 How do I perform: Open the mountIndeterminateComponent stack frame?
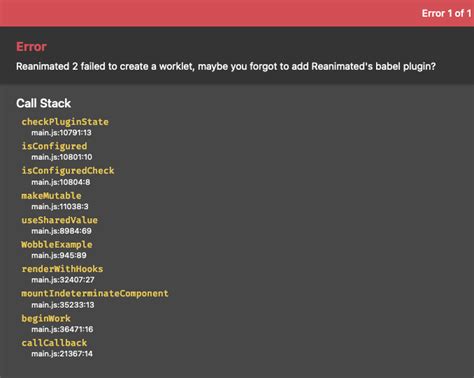(95, 294)
